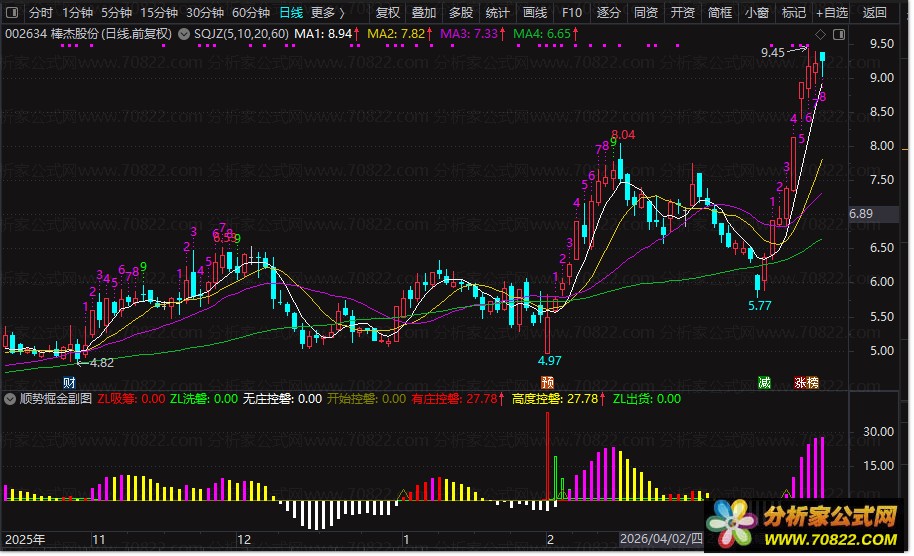Screen dimensions: 914x556
Task: Activate the 画线 drawing tool button
Action: 535,12
